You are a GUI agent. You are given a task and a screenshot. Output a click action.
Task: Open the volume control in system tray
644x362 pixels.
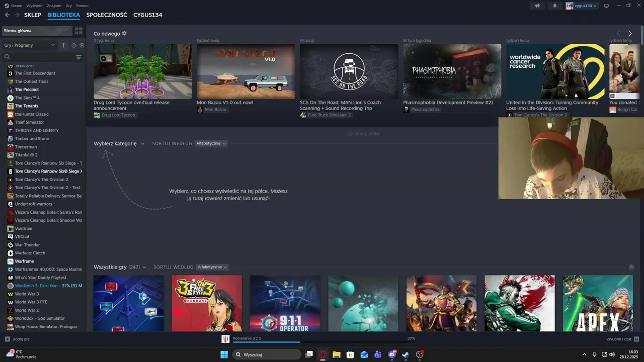(612, 354)
